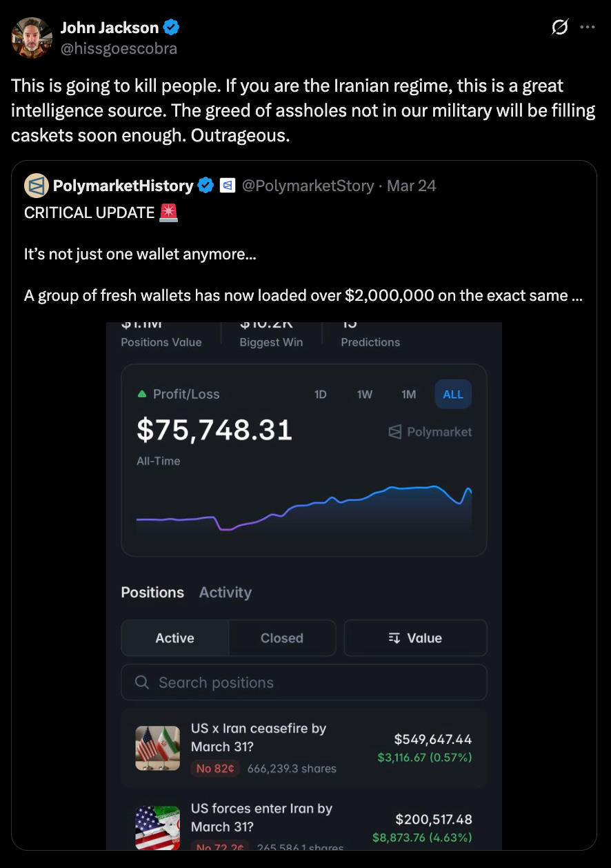This screenshot has height=868, width=611.
Task: Open the @hissgoescobra handle link
Action: [x=119, y=48]
